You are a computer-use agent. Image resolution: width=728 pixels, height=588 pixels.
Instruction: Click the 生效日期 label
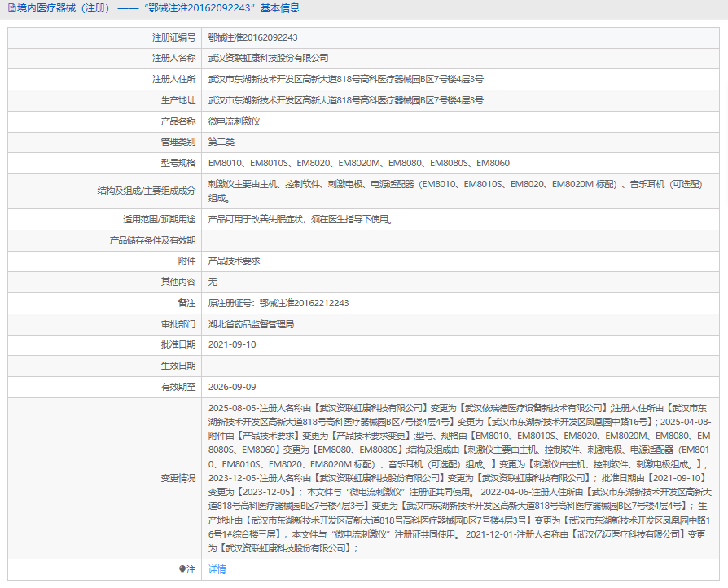click(x=178, y=366)
